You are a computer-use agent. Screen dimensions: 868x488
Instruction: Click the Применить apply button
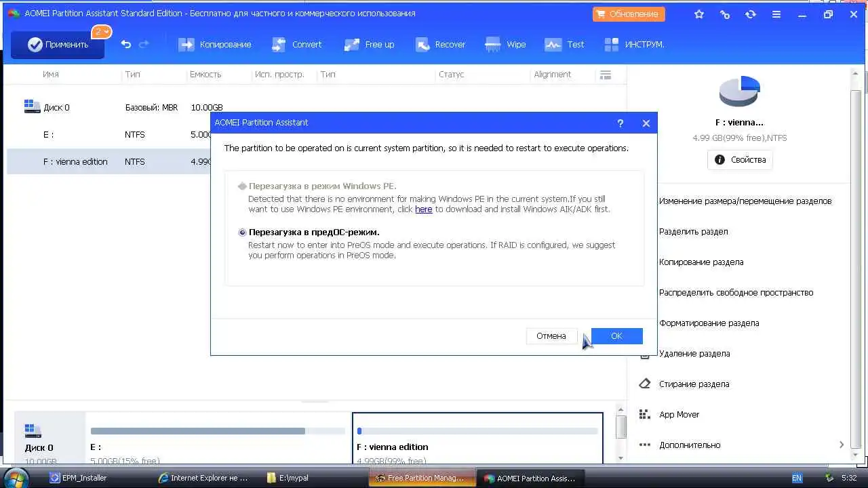click(58, 45)
